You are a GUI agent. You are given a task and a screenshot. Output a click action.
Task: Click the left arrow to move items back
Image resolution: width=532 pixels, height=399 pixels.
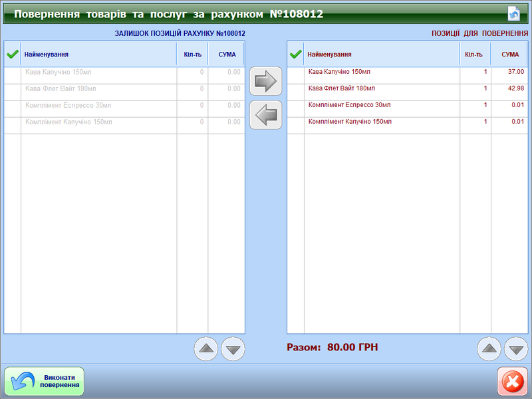(265, 115)
